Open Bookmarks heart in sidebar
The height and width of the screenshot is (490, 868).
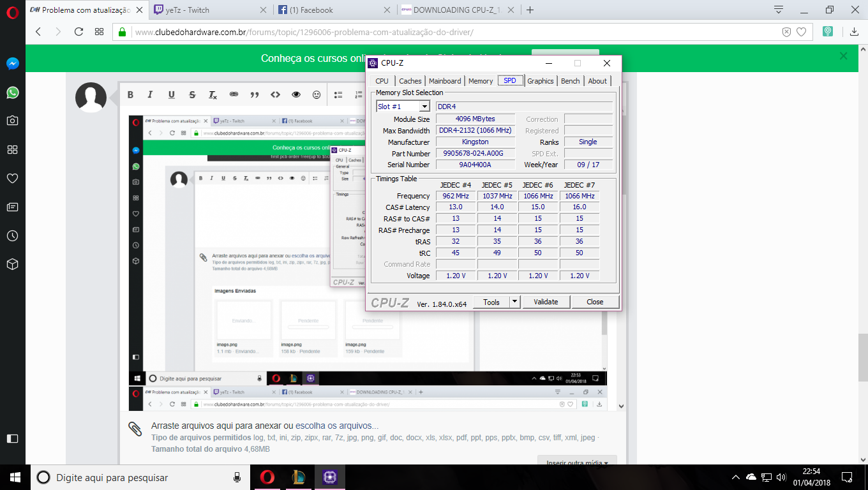[12, 178]
